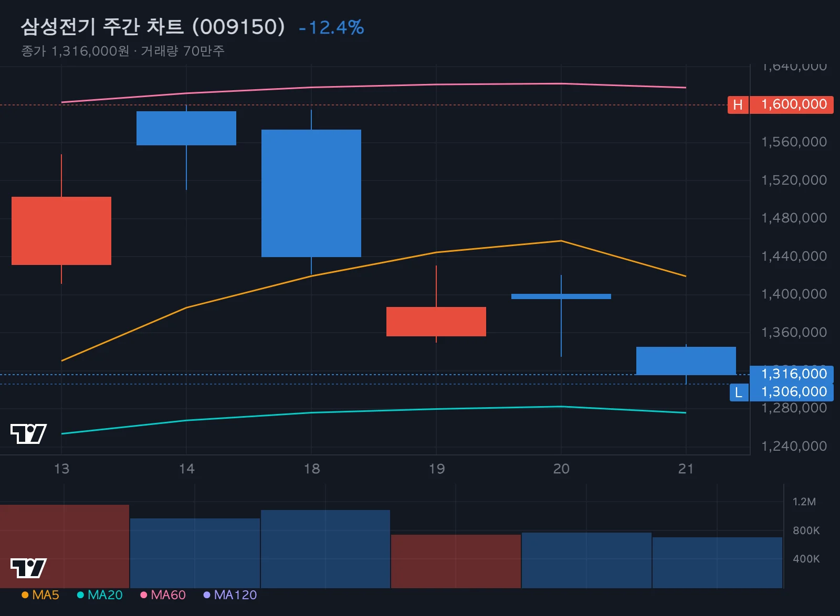The image size is (840, 616).
Task: Click the blue candlestick for day 14
Action: [186, 128]
